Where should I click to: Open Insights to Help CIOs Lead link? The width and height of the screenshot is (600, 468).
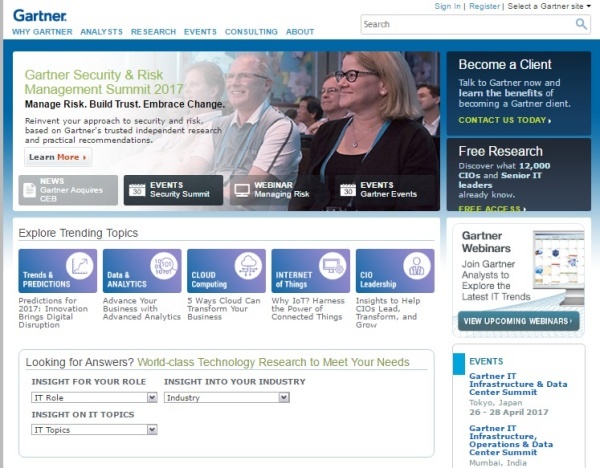coord(388,313)
